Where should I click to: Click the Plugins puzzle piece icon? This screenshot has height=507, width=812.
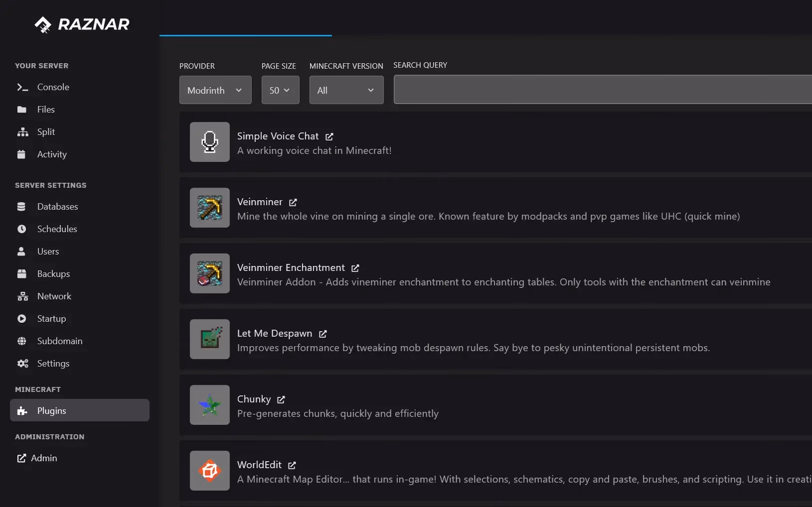click(22, 411)
